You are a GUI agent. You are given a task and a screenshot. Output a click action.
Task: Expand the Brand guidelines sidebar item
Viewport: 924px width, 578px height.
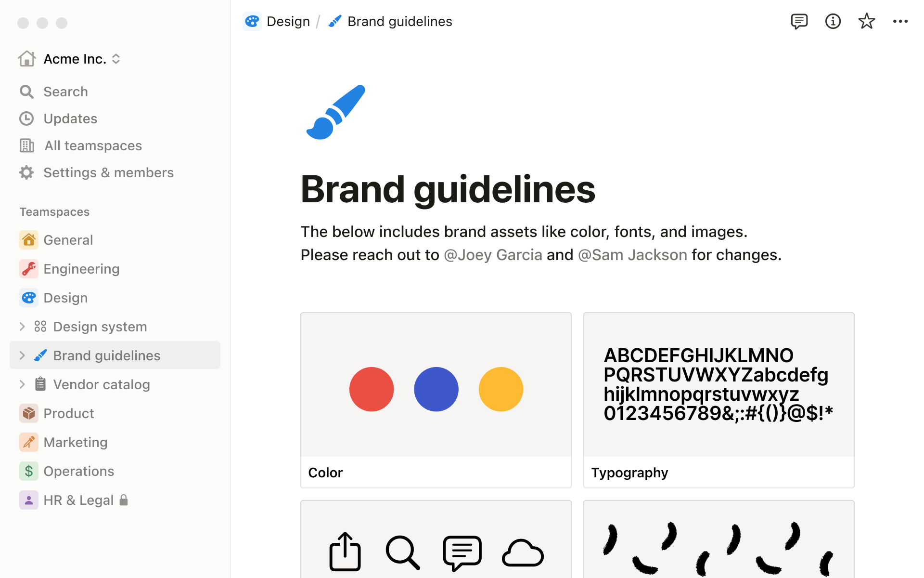22,355
